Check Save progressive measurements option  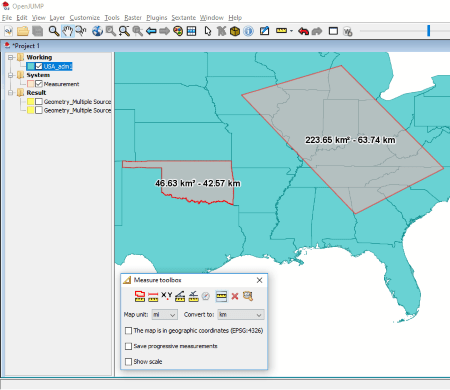pyautogui.click(x=128, y=346)
